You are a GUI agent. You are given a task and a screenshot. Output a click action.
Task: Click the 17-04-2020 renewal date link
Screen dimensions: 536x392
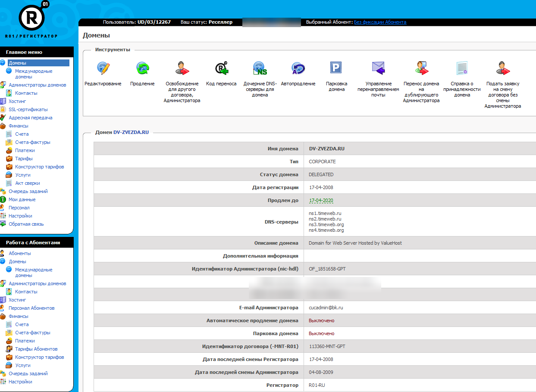(321, 200)
